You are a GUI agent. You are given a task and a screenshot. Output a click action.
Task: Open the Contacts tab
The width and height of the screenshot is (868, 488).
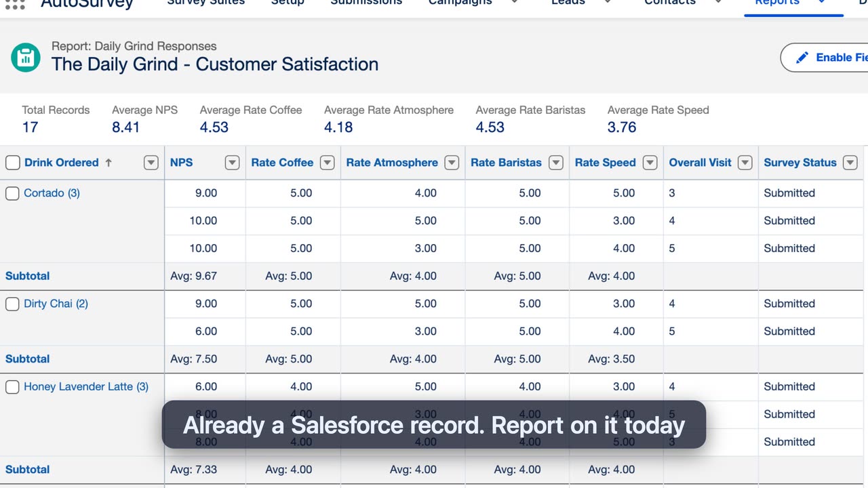point(670,3)
